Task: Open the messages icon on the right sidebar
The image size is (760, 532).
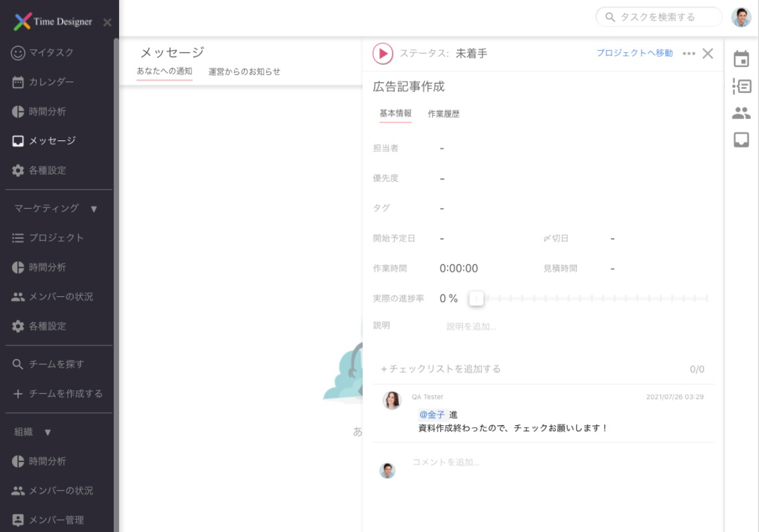Action: pyautogui.click(x=740, y=140)
